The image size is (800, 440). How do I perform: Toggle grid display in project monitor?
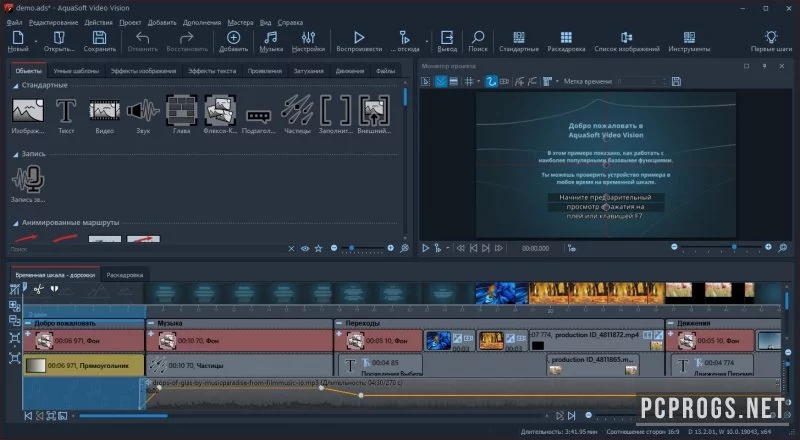[x=468, y=82]
